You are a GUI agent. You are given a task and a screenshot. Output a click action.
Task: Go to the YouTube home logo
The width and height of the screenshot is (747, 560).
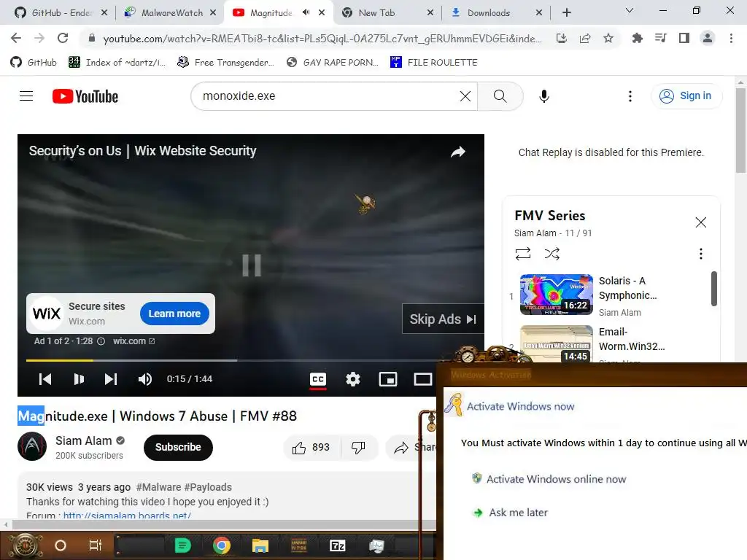click(85, 96)
